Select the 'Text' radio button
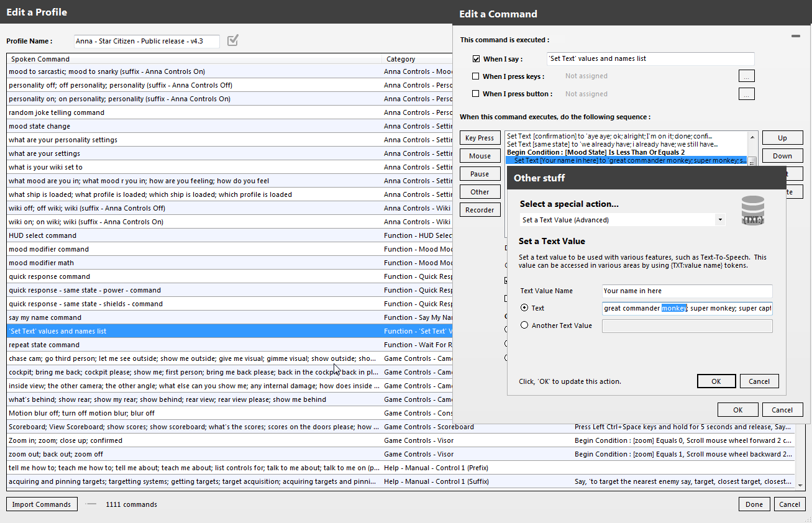 524,308
